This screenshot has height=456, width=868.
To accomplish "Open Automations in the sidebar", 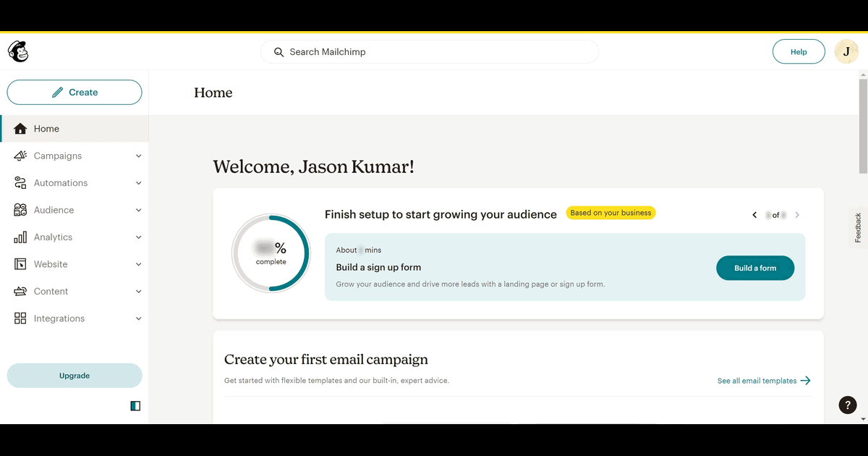I will (x=75, y=183).
